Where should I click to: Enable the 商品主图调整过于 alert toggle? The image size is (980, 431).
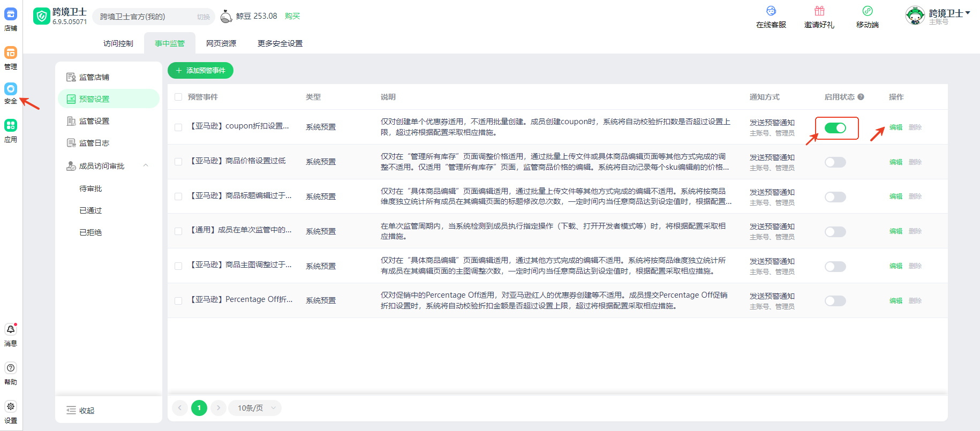[x=835, y=267]
